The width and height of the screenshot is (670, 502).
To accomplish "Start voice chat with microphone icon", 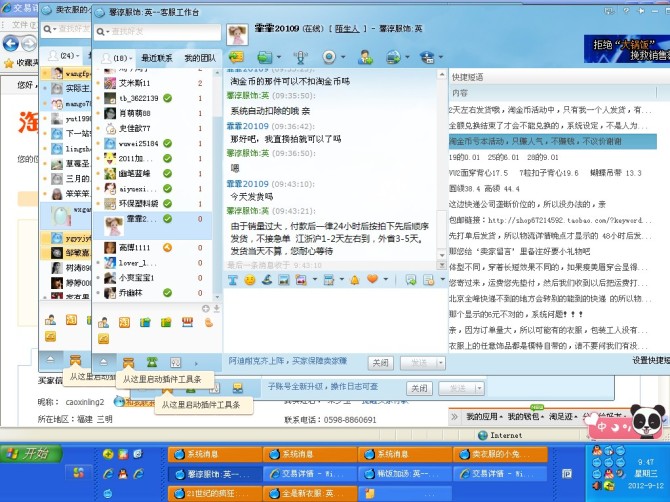I will [x=300, y=57].
